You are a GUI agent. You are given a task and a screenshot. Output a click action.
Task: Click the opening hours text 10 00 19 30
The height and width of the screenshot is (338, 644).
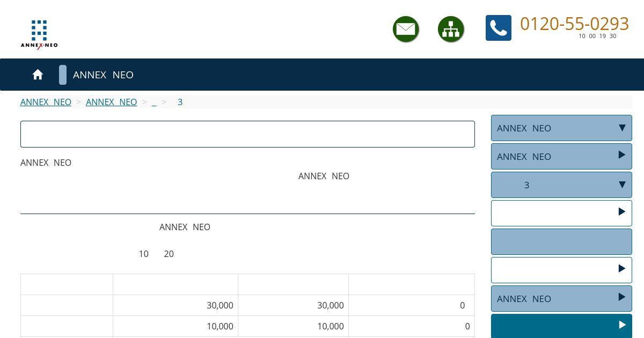click(x=597, y=36)
